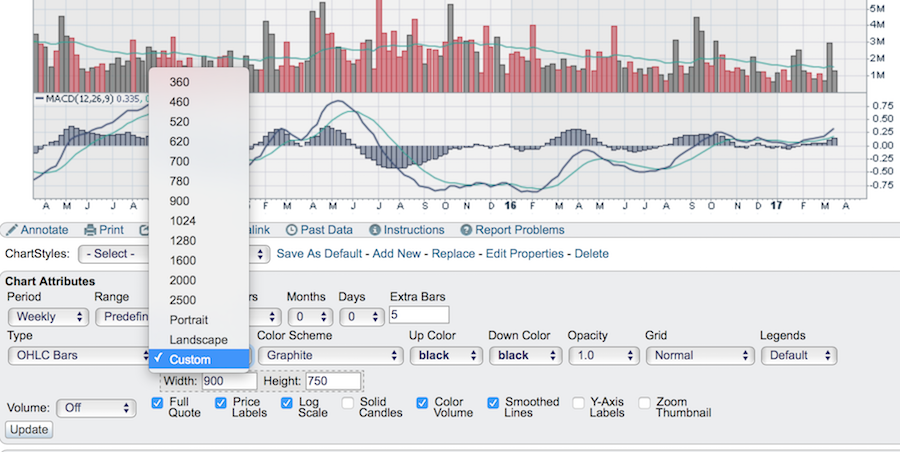Pick Portrait in the size menu
Image resolution: width=900 pixels, height=452 pixels.
click(189, 320)
